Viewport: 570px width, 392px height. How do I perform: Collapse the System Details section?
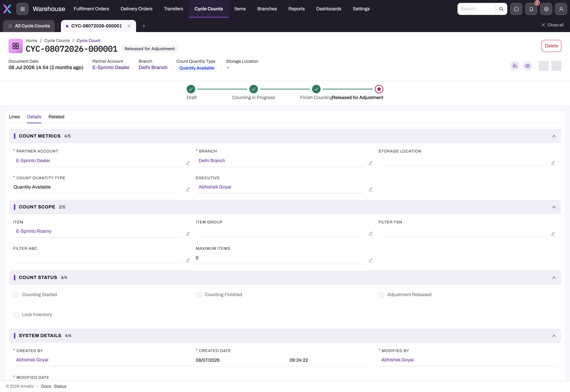[x=554, y=336]
